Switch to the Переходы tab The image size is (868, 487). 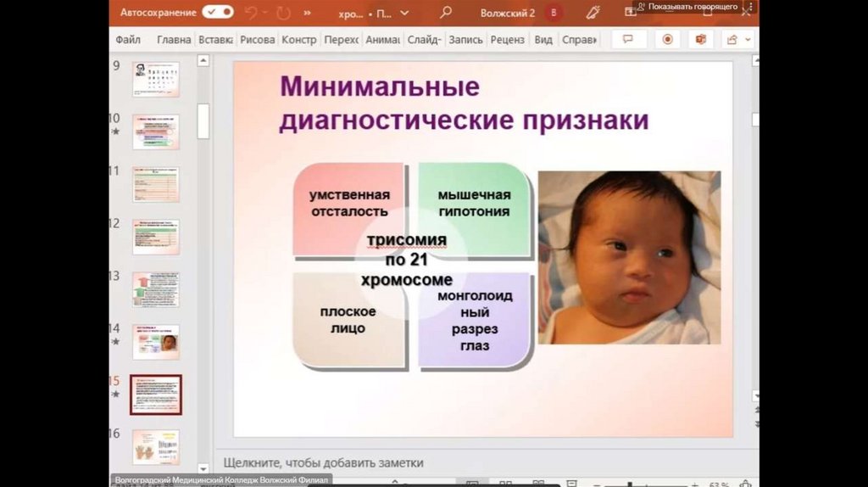341,40
